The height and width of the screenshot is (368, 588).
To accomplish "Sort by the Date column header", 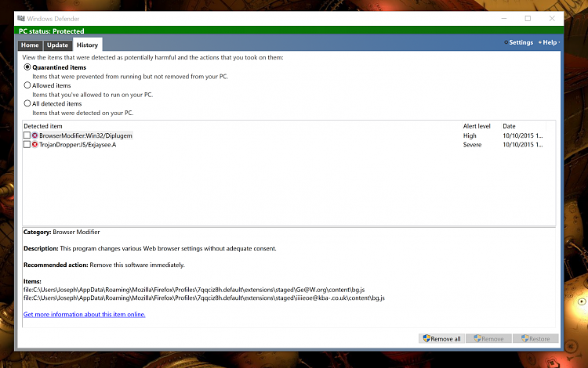I will point(509,126).
